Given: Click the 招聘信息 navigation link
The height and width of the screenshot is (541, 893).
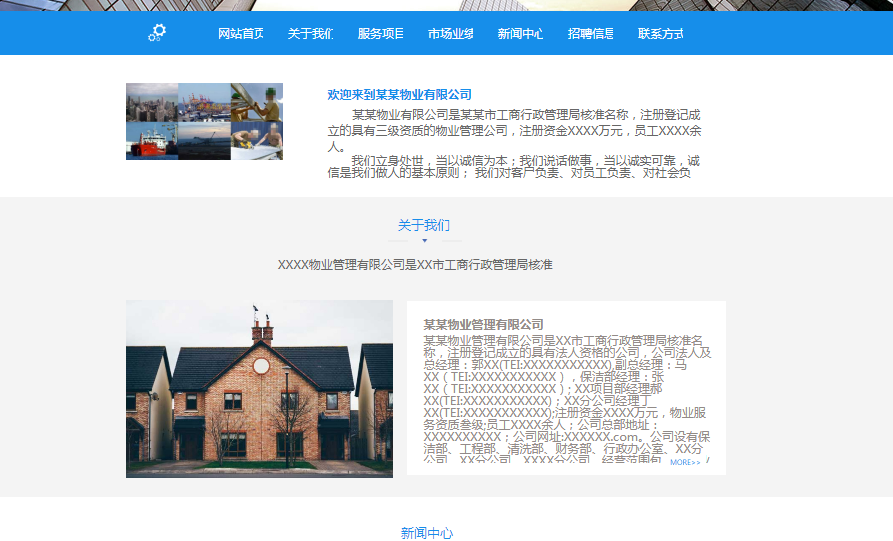Looking at the screenshot, I should click(x=591, y=34).
